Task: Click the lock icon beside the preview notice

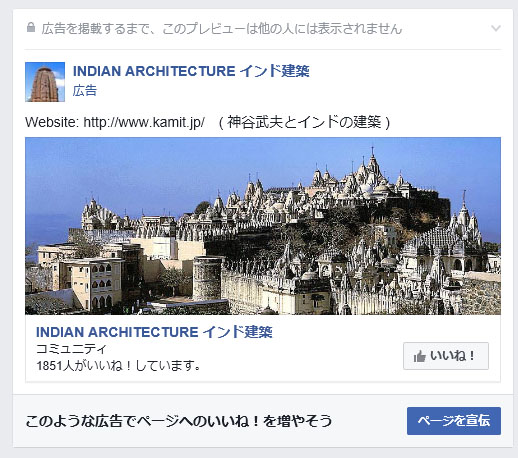Action: tap(31, 27)
